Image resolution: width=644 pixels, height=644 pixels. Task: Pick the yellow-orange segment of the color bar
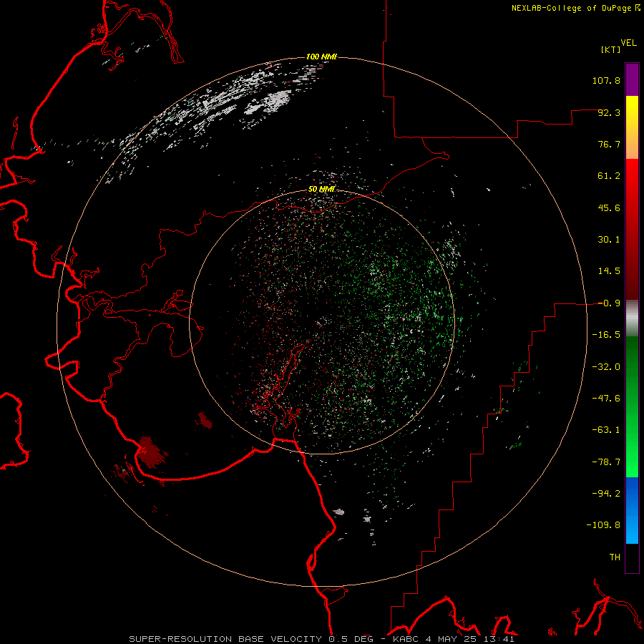(x=632, y=127)
